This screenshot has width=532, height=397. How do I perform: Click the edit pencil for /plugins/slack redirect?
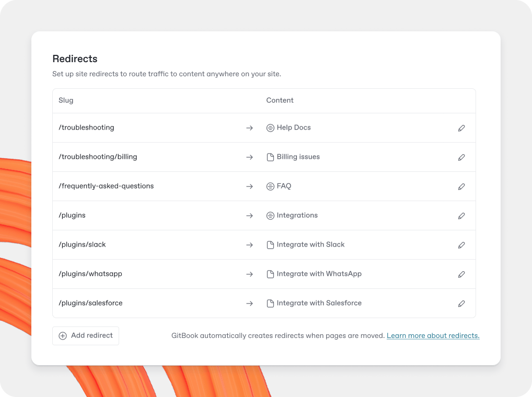coord(461,244)
